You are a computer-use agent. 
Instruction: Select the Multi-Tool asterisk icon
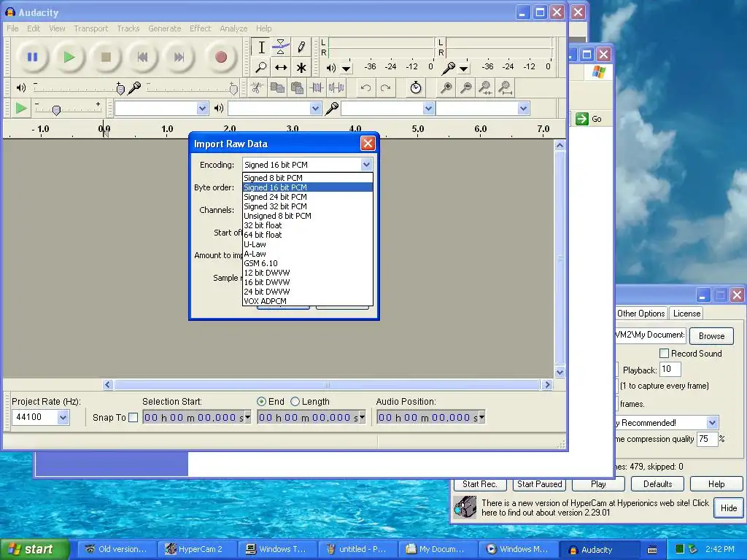pyautogui.click(x=301, y=67)
